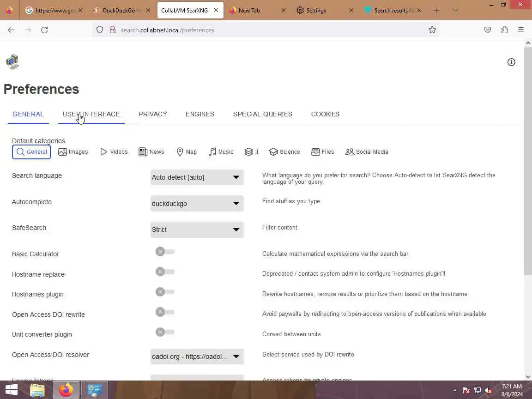Open the control panel taskbar icon
Viewport: 532px width, 399px height.
94,390
